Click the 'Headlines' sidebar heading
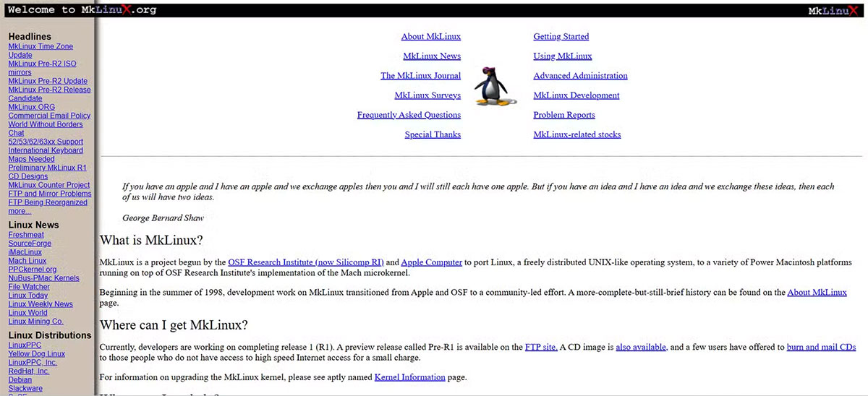The width and height of the screenshot is (868, 396). click(30, 37)
